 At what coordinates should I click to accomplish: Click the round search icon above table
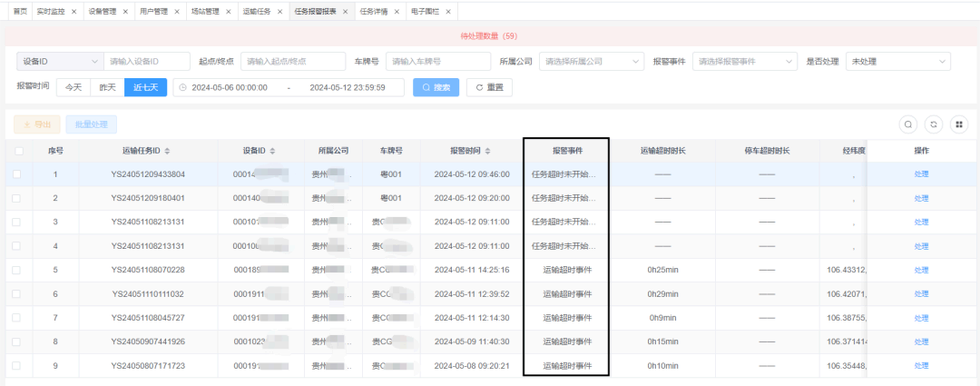[x=908, y=124]
